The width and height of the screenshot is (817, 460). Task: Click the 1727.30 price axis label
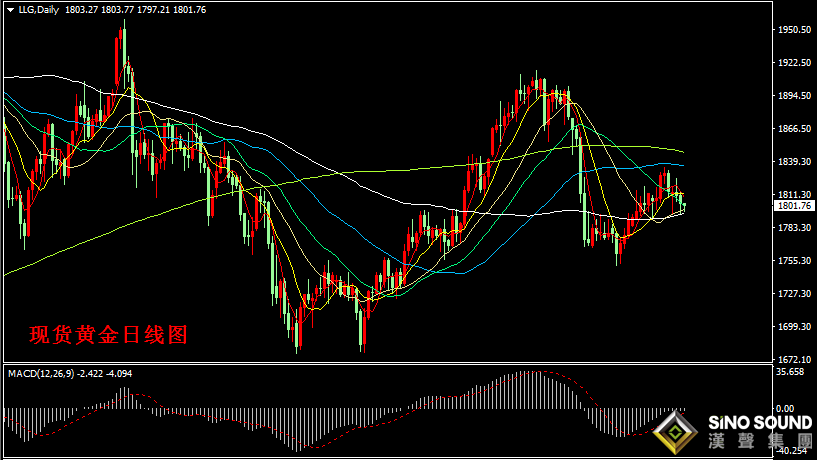[795, 294]
